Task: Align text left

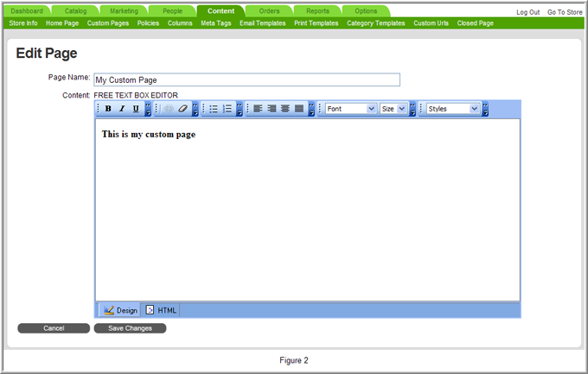Action: click(258, 109)
